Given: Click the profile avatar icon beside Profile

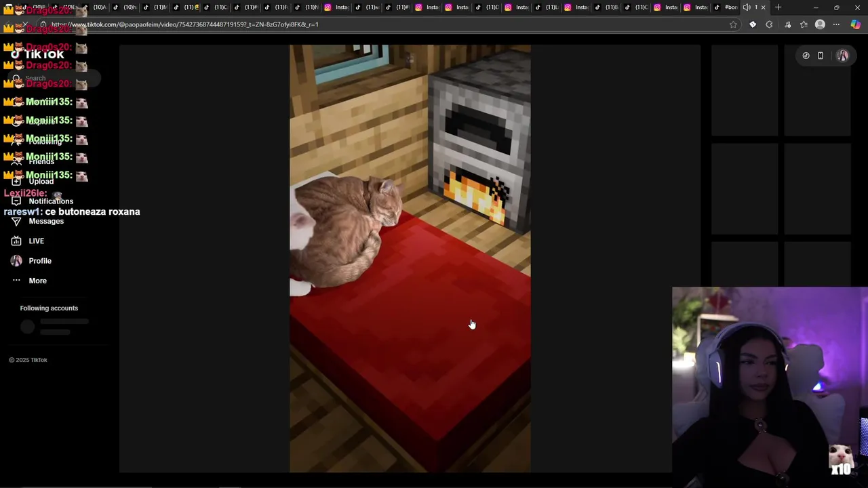Looking at the screenshot, I should click(16, 261).
